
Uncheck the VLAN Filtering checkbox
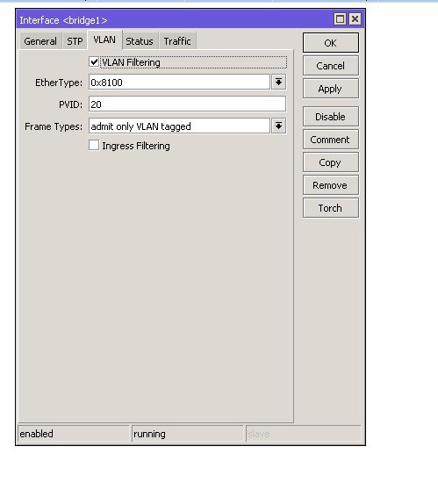point(94,61)
